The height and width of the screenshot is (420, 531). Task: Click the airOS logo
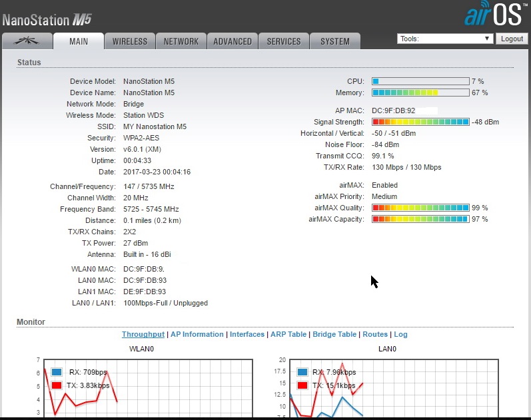click(496, 13)
